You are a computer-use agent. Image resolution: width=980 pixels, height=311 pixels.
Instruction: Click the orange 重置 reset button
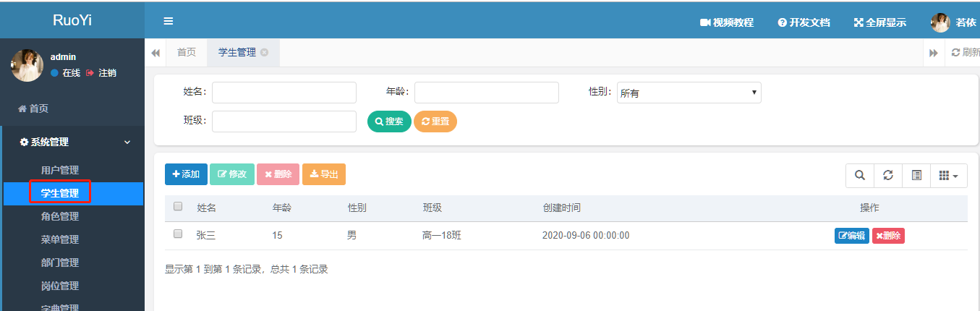435,122
